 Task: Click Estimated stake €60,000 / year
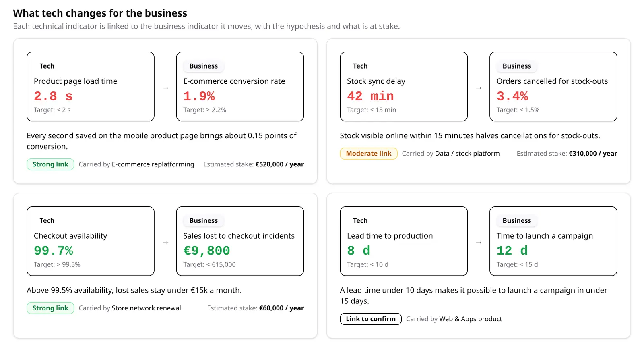[256, 308]
